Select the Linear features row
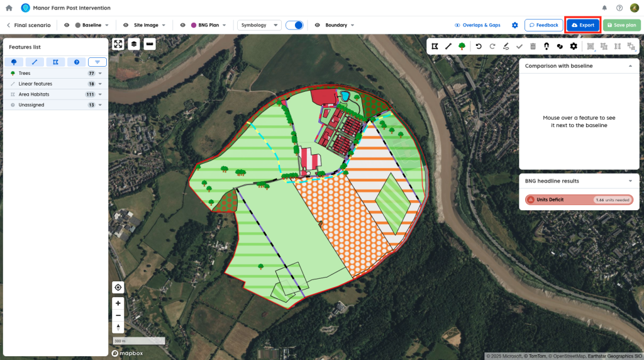Screen dimensions: 644x360 tap(35, 84)
